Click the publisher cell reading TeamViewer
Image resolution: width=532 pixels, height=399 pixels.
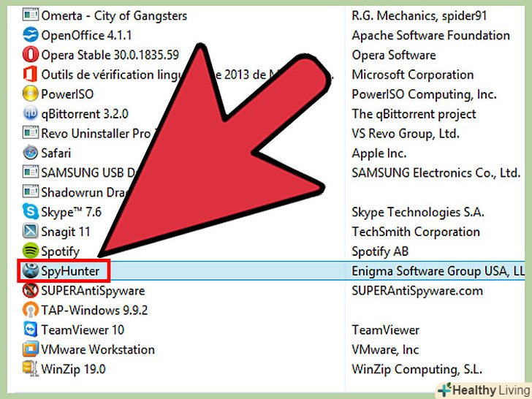385,330
